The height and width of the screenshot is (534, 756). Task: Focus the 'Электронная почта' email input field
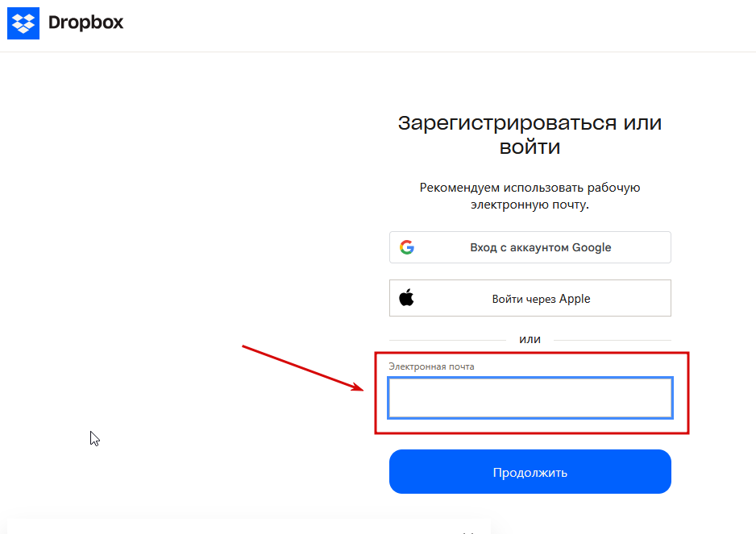(x=530, y=398)
